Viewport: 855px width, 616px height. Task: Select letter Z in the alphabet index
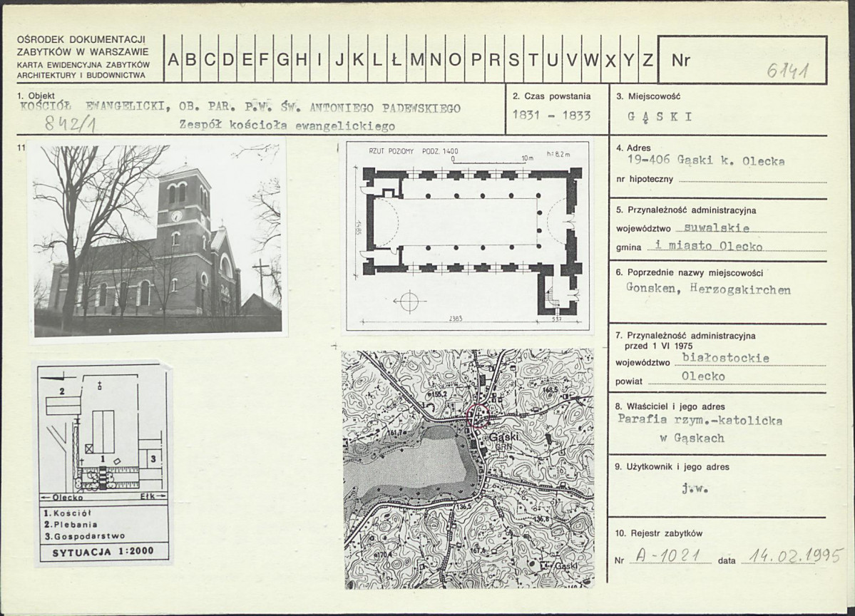(647, 60)
